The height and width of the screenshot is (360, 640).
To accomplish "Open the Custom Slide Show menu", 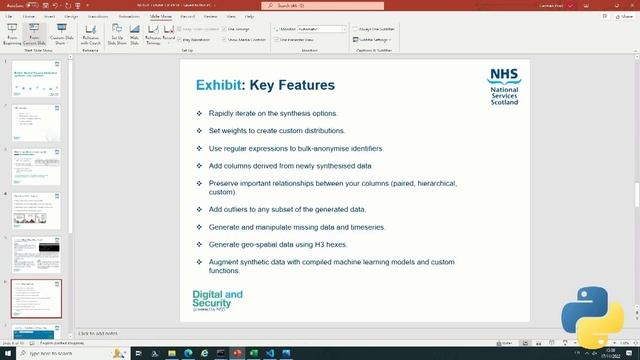I will tap(62, 34).
